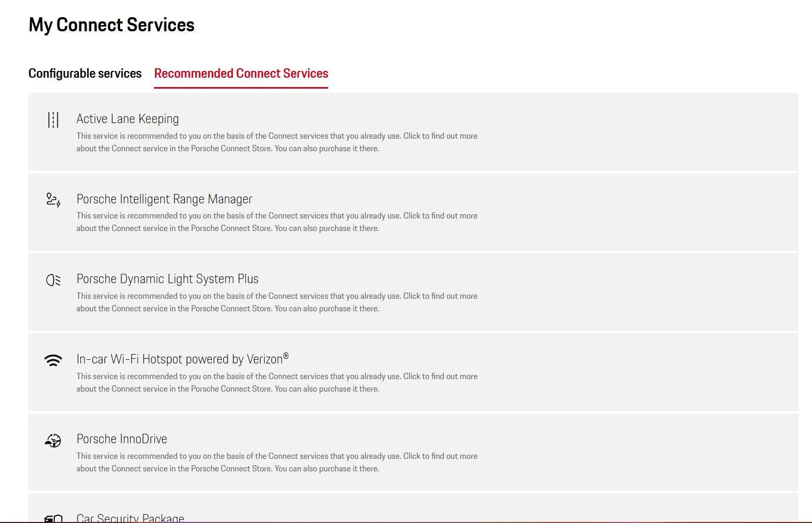Click the description under Porsche InnoDrive
Viewport: 812px width, 523px height.
(277, 463)
